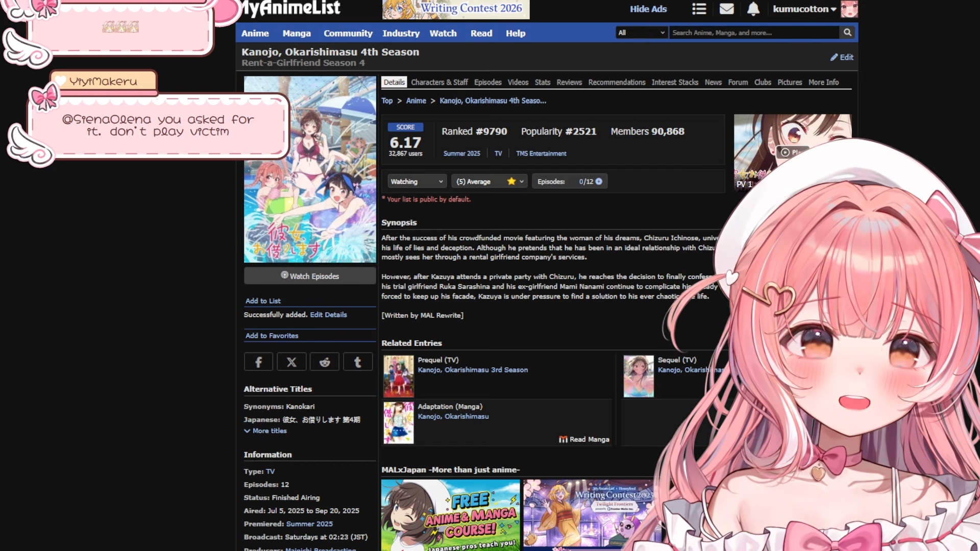Screen dimensions: 980x551
Task: Open kumucotton profile dropdown
Action: pyautogui.click(x=805, y=9)
